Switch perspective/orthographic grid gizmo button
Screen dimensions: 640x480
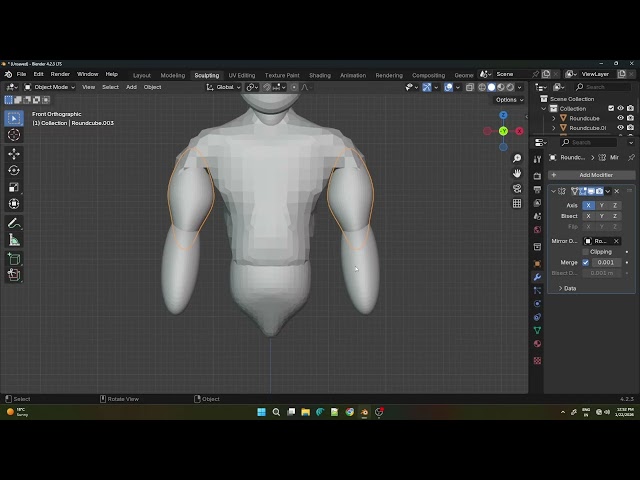pos(517,203)
